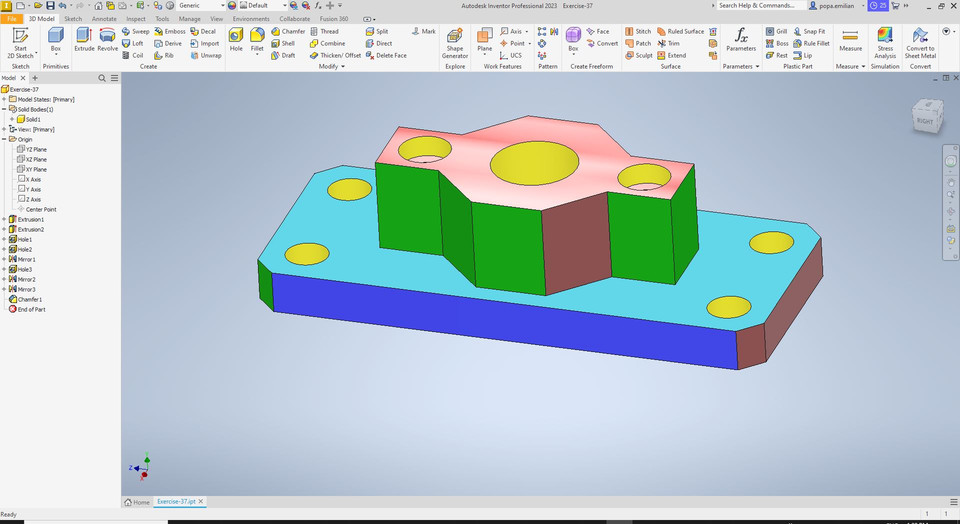
Task: Select the Sculpt surface tool
Action: pos(639,55)
